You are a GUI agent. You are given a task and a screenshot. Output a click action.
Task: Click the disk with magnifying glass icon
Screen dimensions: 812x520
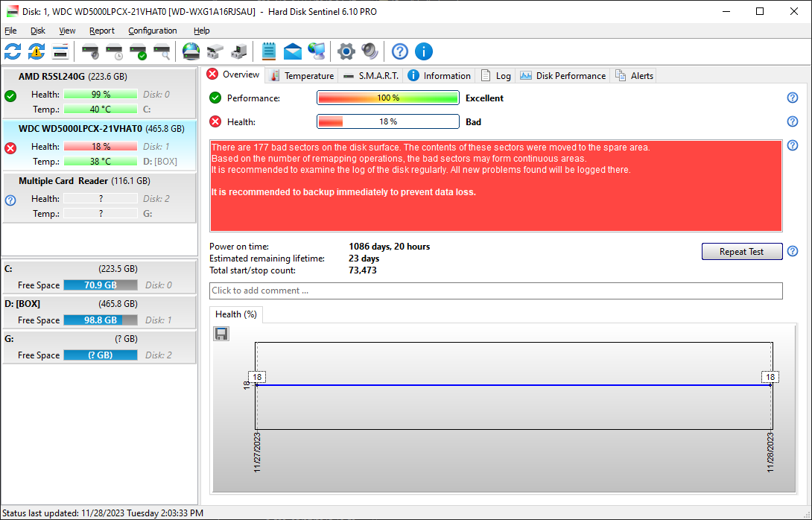162,51
